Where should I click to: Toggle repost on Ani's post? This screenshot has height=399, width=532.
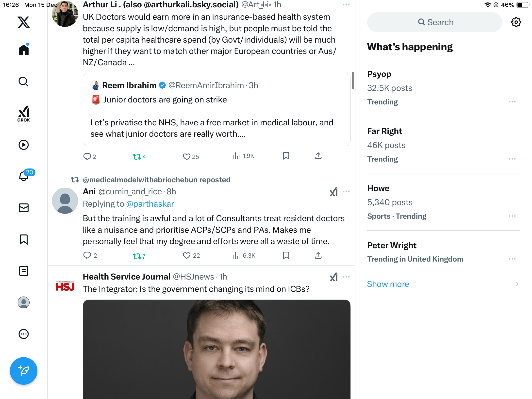tap(137, 256)
